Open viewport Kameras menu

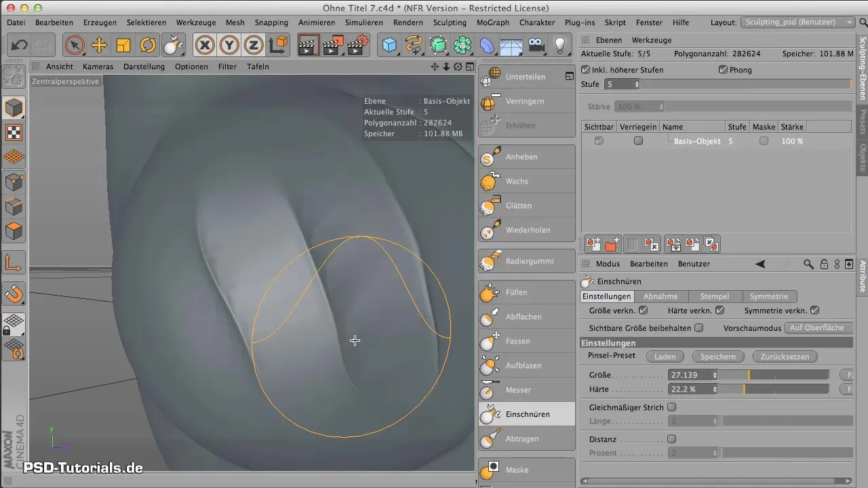pyautogui.click(x=98, y=66)
